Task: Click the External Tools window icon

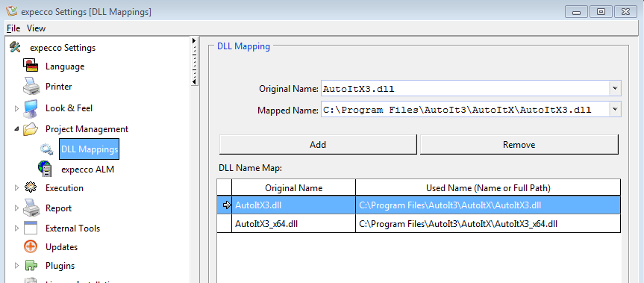Action: tap(31, 228)
